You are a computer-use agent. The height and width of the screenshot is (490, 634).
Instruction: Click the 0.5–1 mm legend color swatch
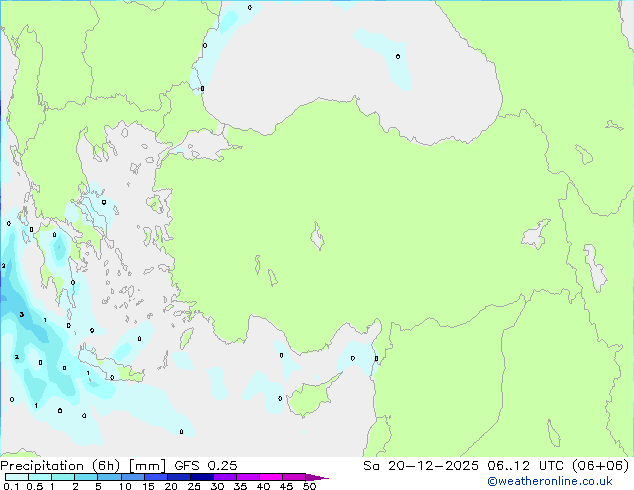click(40, 477)
